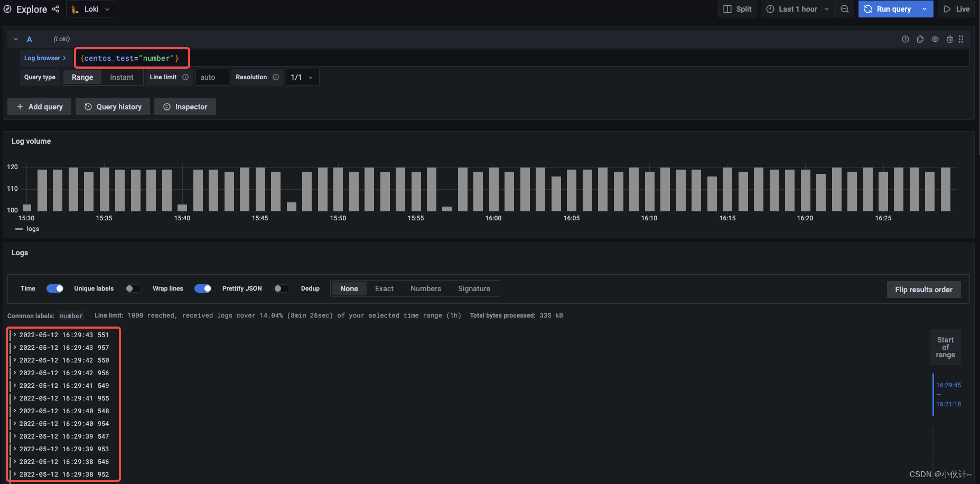Select Dedup Numbers option
This screenshot has height=484, width=980.
(x=426, y=288)
